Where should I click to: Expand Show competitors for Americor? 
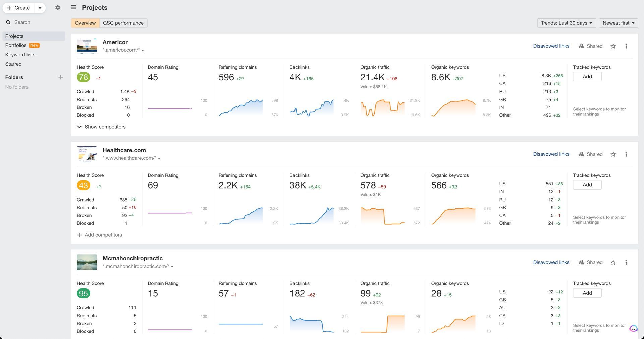[x=101, y=127]
